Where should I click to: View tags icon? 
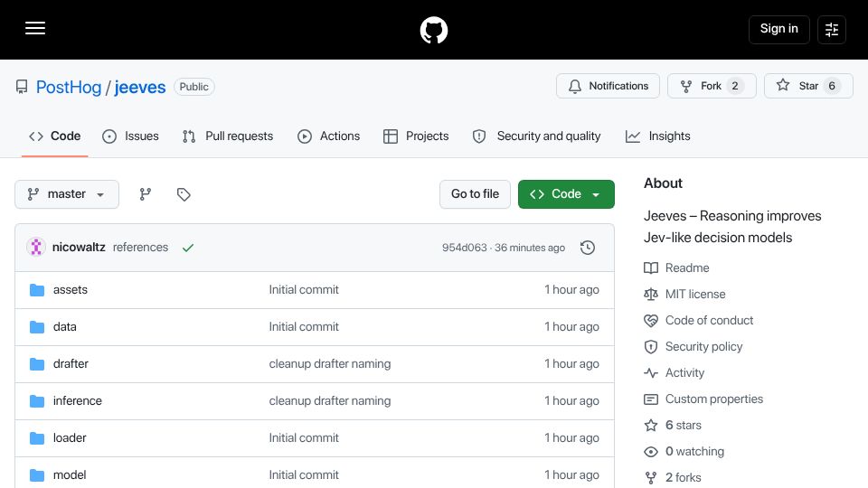point(184,194)
